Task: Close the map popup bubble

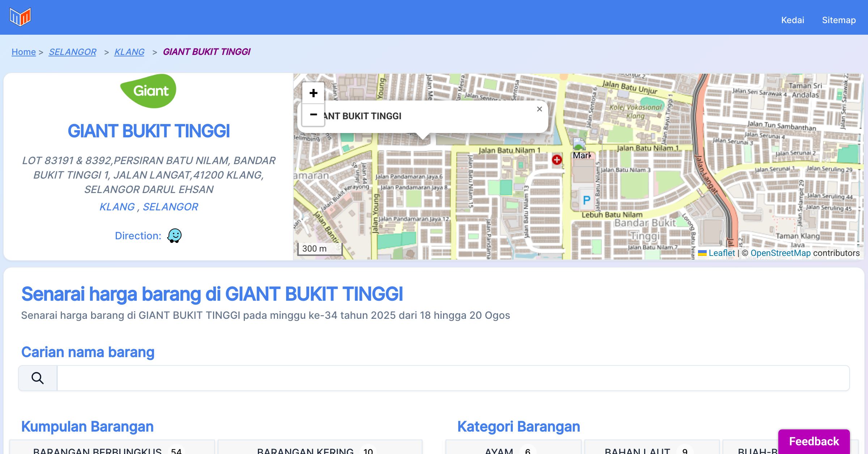Action: (539, 109)
